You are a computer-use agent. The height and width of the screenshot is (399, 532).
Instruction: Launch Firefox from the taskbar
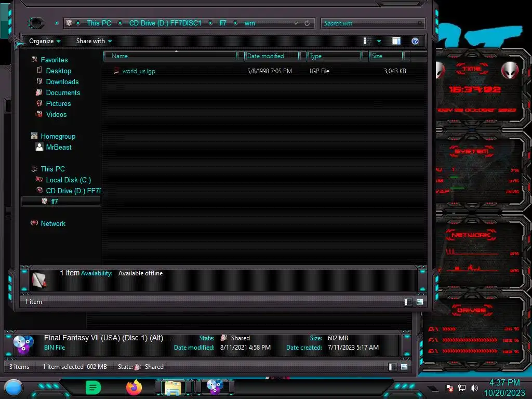tap(134, 388)
